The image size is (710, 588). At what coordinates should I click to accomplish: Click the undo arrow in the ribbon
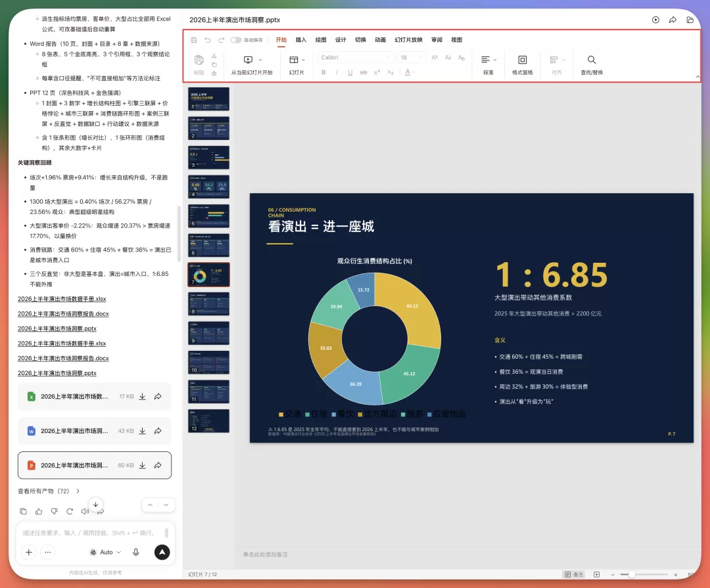pos(207,40)
